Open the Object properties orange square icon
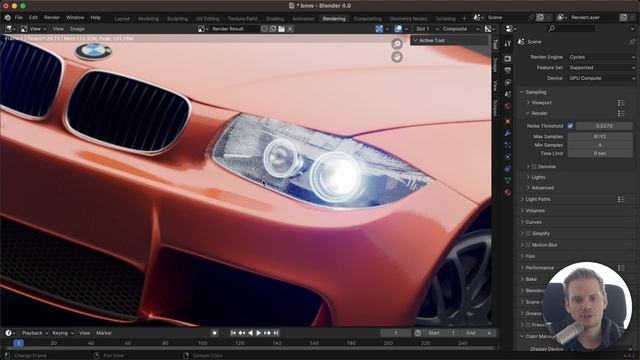 pos(508,122)
